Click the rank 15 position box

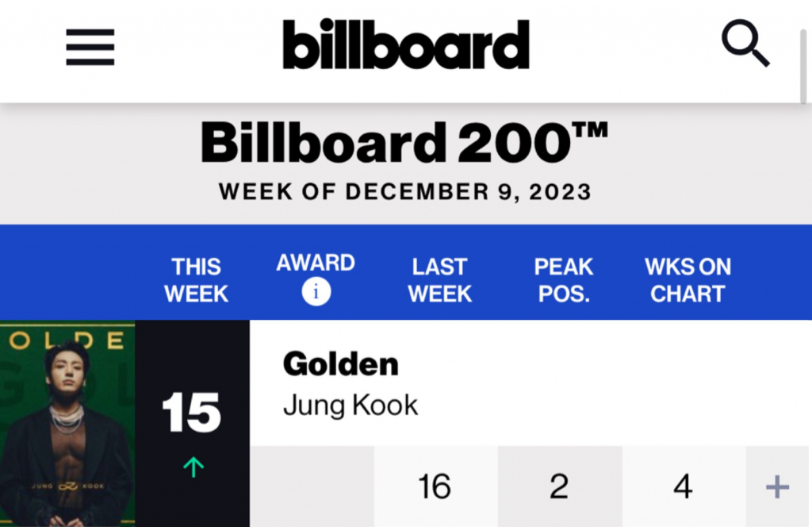192,423
